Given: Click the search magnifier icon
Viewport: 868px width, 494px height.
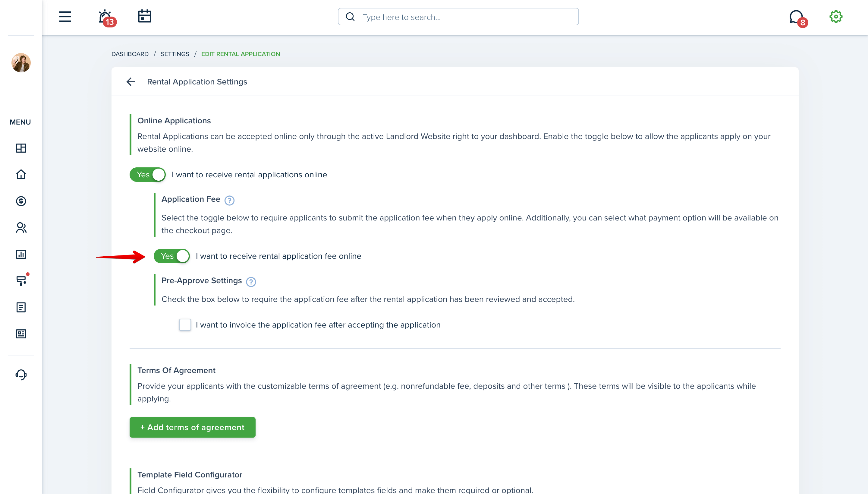Looking at the screenshot, I should [x=350, y=17].
